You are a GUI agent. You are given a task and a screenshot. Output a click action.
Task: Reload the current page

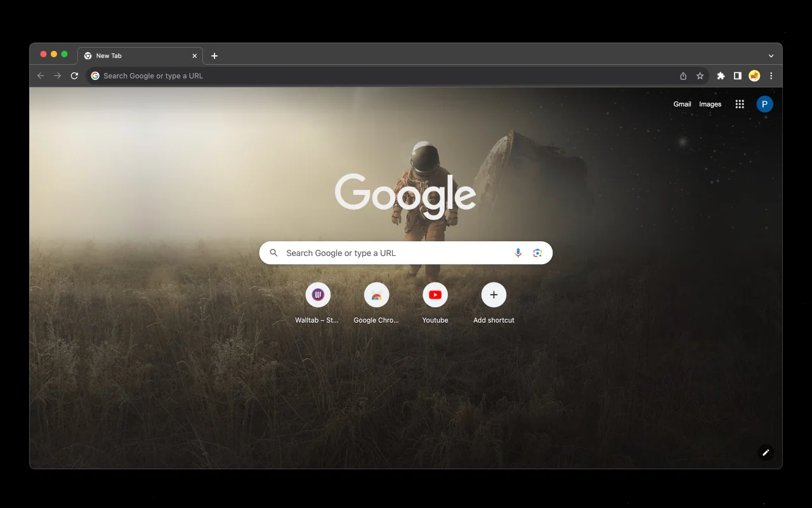[x=74, y=76]
